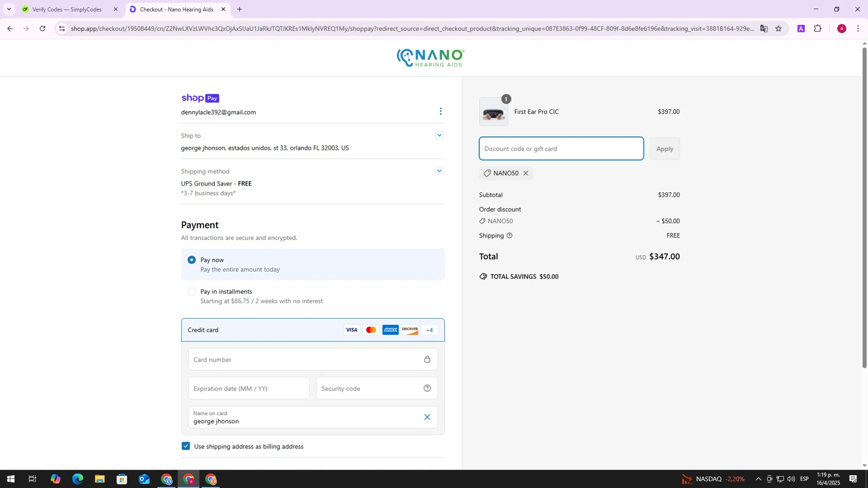Screen dimensions: 868x488
Task: Open the Chrome three-dot menu
Action: pyautogui.click(x=858, y=28)
